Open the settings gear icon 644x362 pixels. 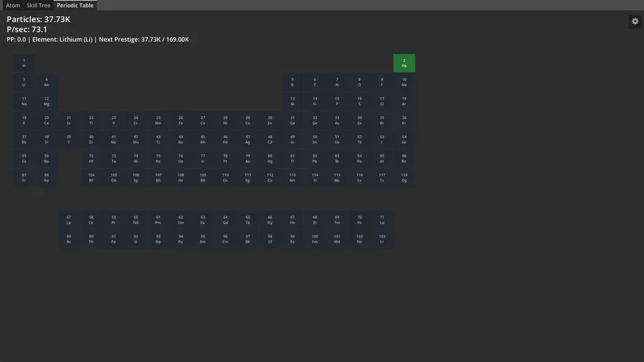pos(635,21)
